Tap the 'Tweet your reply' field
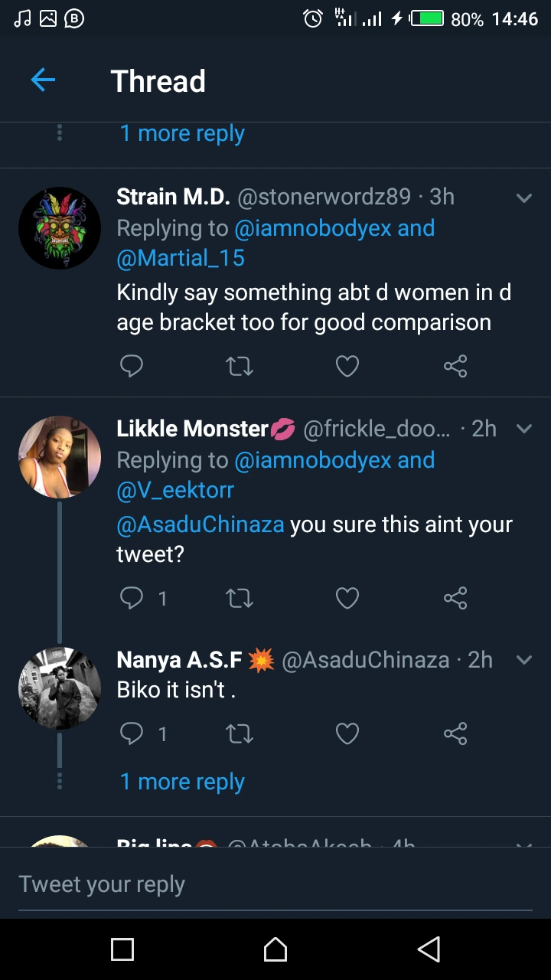Viewport: 551px width, 980px height. tap(275, 884)
